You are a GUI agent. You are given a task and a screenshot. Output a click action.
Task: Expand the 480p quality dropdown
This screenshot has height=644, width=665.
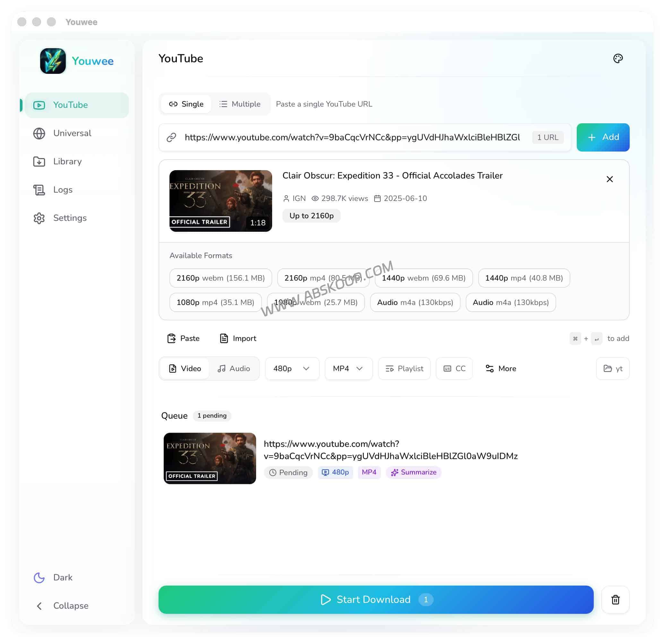292,369
